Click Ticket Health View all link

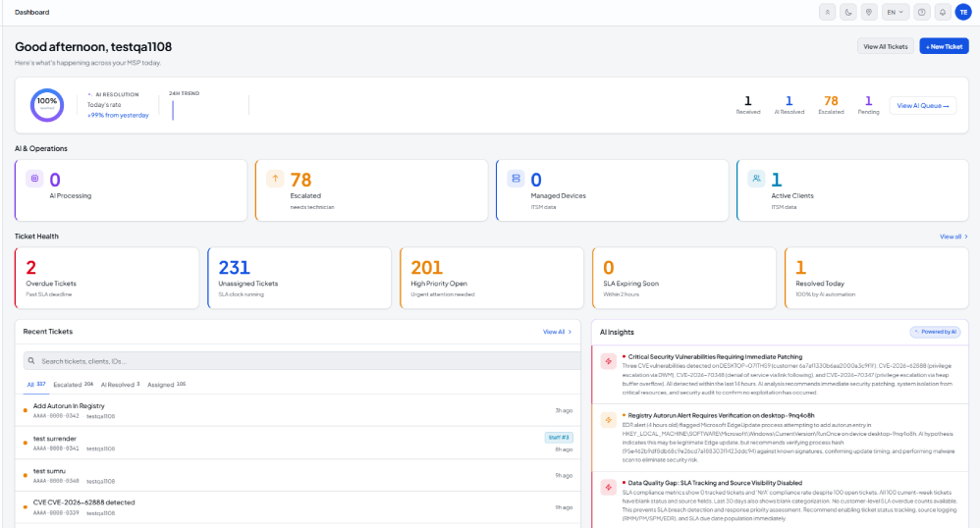tap(953, 237)
